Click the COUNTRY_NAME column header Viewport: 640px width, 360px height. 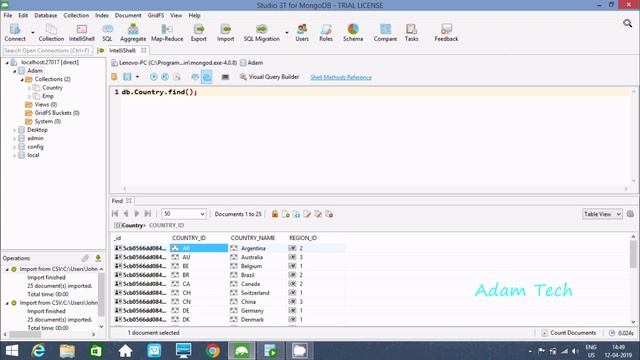click(x=253, y=238)
